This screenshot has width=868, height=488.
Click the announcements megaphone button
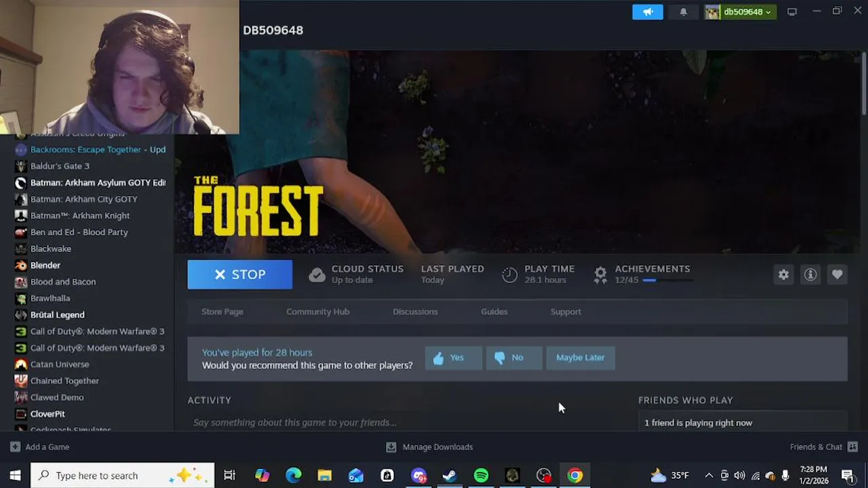tap(648, 12)
